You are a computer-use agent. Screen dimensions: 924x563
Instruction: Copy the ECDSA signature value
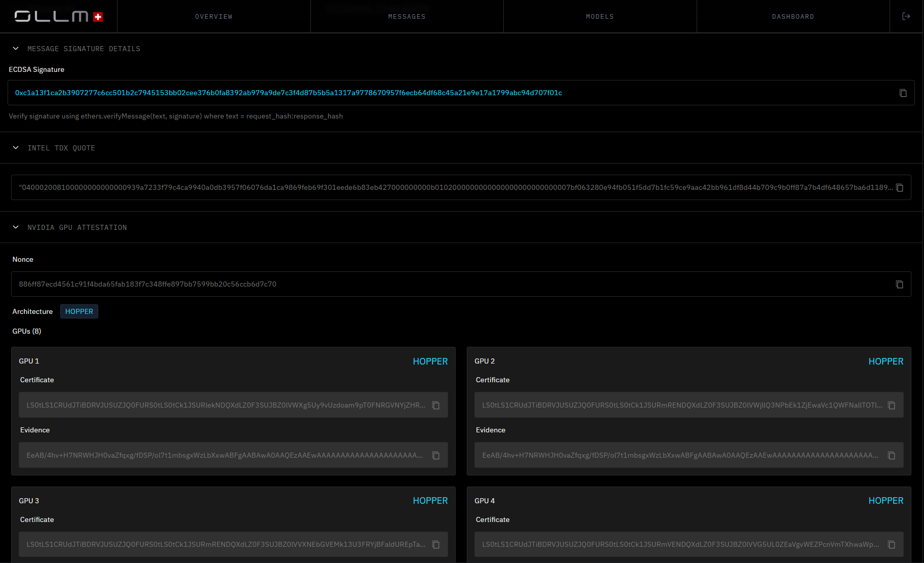pos(903,93)
